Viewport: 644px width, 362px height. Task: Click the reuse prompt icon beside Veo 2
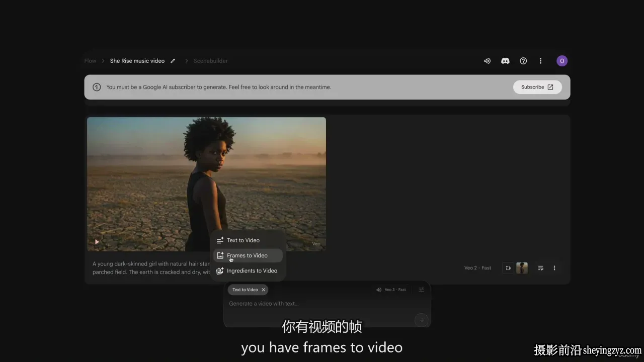tap(508, 268)
